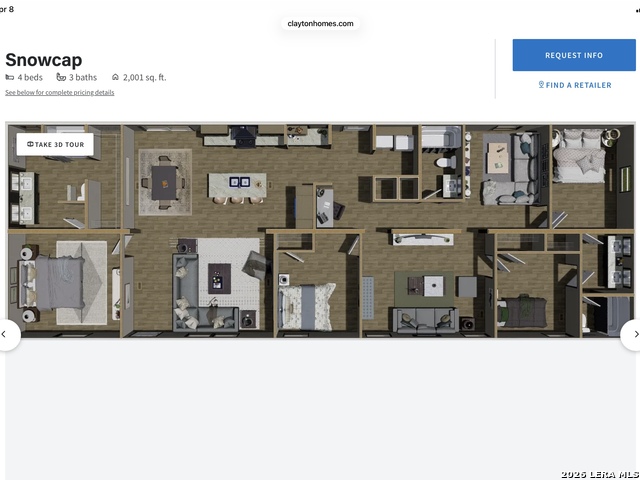
Task: Start the Take 3D Tour button
Action: point(55,144)
